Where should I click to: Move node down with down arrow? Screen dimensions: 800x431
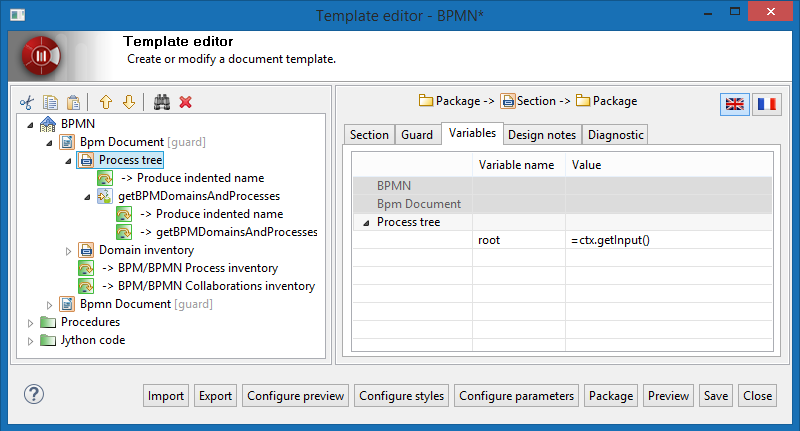129,103
